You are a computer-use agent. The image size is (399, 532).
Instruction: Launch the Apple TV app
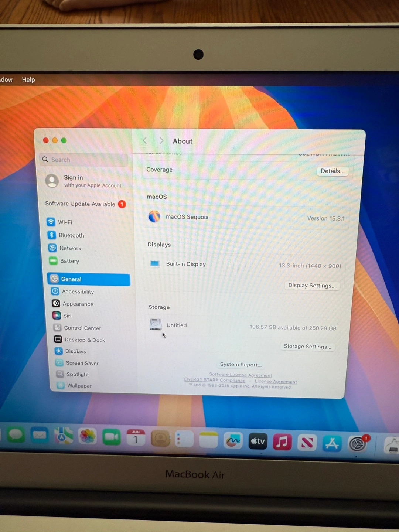(x=258, y=441)
